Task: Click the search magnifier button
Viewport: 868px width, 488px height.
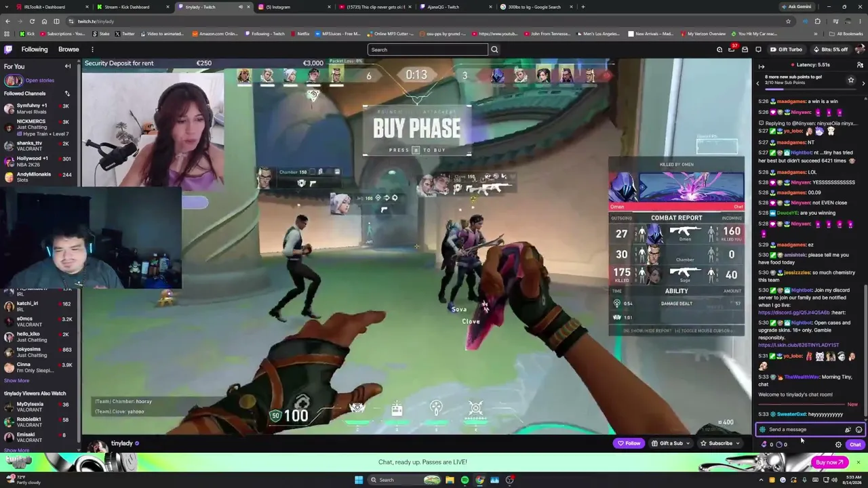Action: (494, 49)
